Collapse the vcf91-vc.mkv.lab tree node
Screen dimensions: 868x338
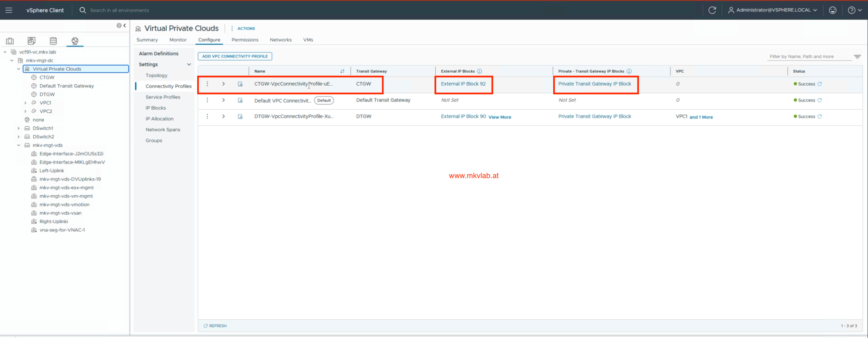tap(5, 52)
